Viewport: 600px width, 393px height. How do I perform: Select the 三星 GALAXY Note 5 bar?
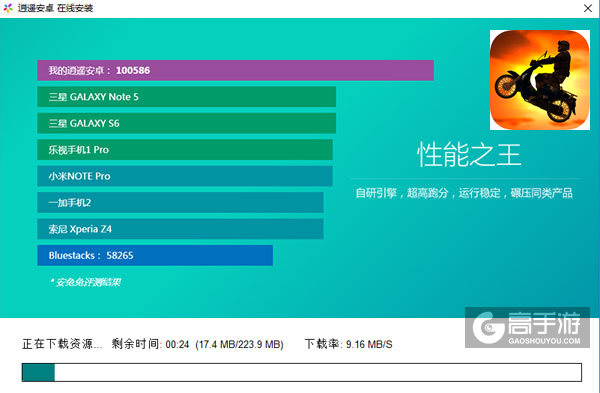(186, 97)
